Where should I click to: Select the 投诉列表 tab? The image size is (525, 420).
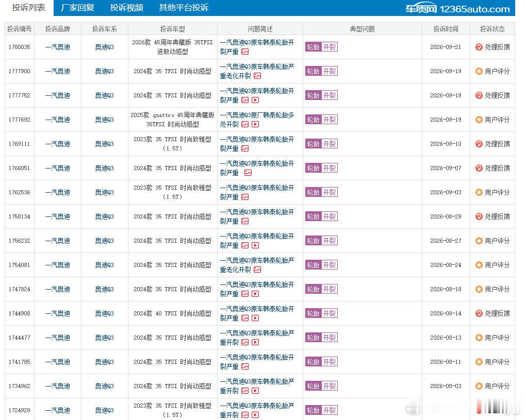[x=29, y=7]
